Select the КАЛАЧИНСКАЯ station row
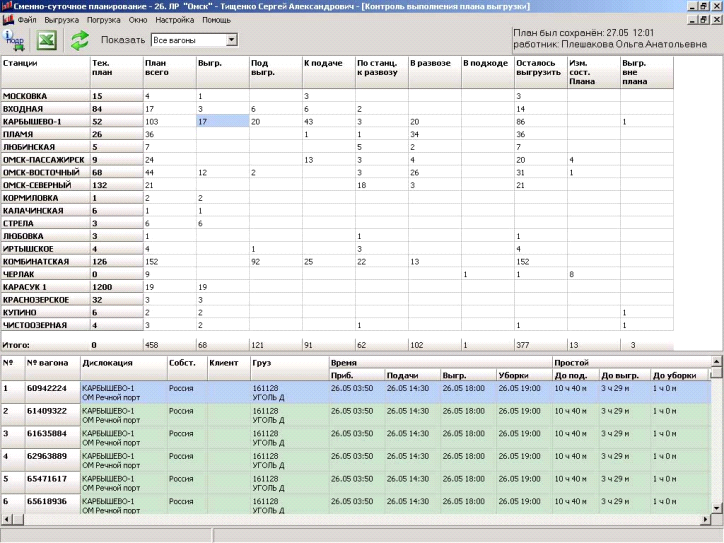 pos(337,211)
